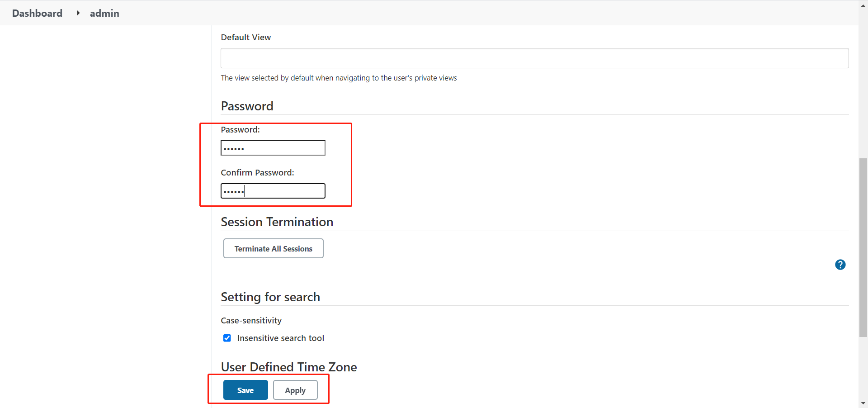Toggle the Insensitive search tool checkbox

point(227,338)
